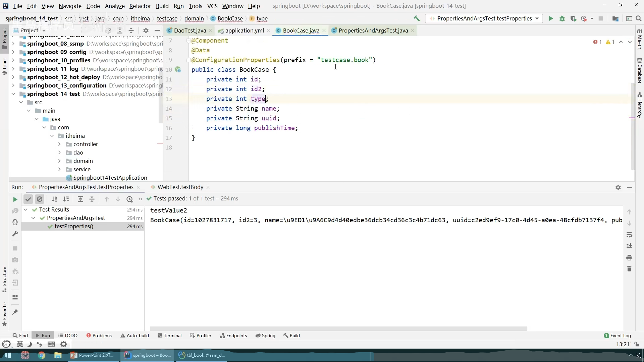Viewport: 644px width, 362px height.
Task: Open the Refactor menu
Action: [x=140, y=6]
